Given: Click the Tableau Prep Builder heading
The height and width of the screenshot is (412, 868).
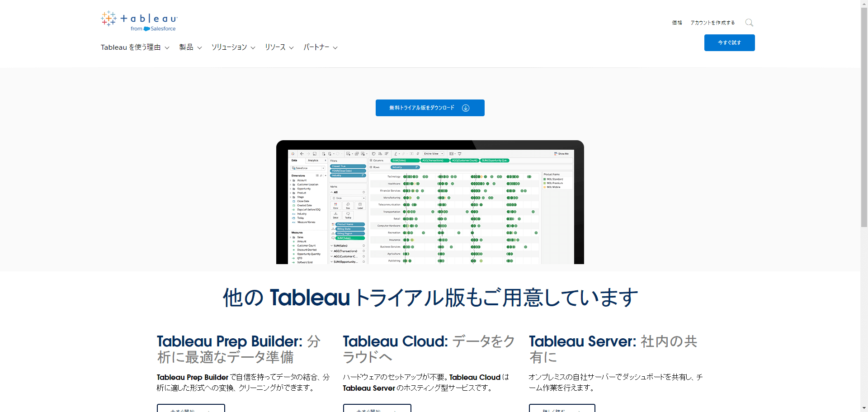Looking at the screenshot, I should pyautogui.click(x=239, y=349).
